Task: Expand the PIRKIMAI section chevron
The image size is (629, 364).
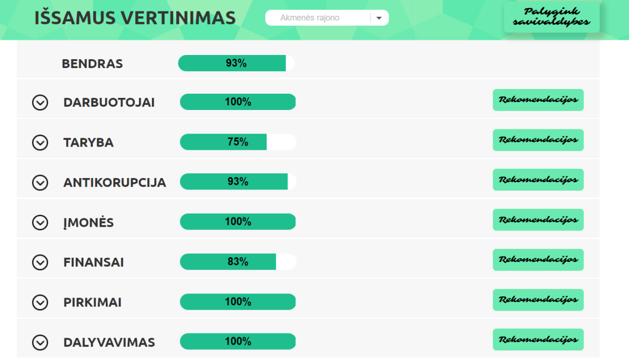Action: [x=40, y=302]
